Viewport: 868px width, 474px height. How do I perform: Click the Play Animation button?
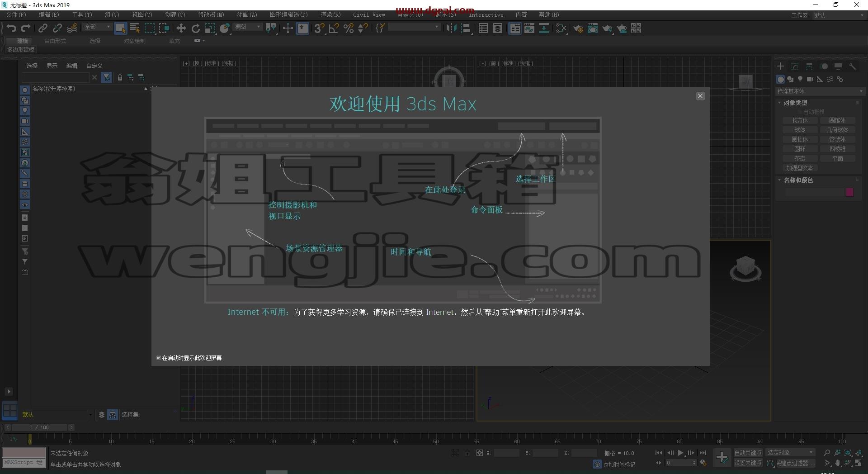click(680, 453)
